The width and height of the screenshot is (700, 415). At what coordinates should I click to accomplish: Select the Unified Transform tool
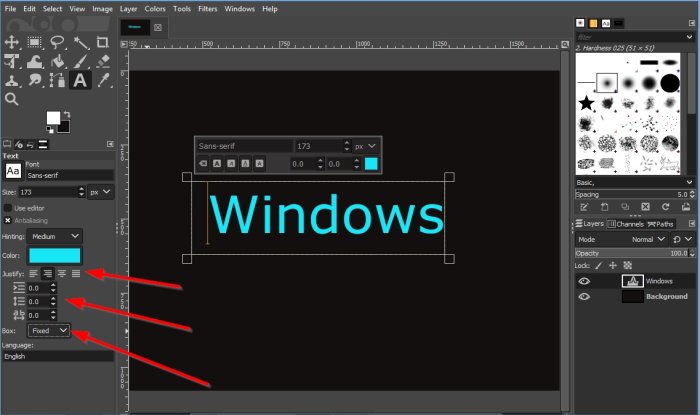(12, 62)
